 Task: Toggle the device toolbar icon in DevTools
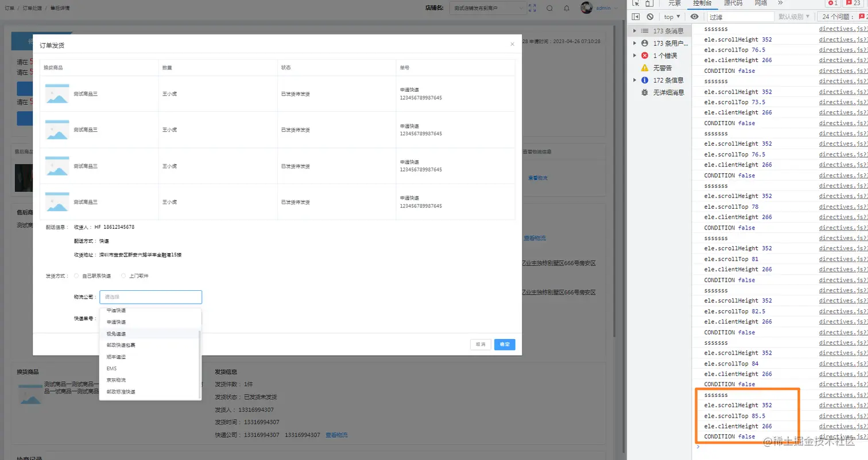649,3
